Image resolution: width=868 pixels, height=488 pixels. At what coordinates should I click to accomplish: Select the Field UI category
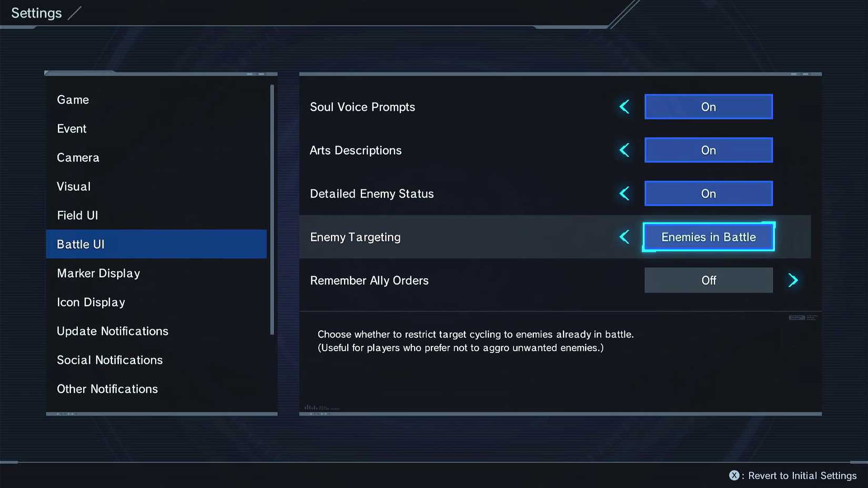click(77, 216)
